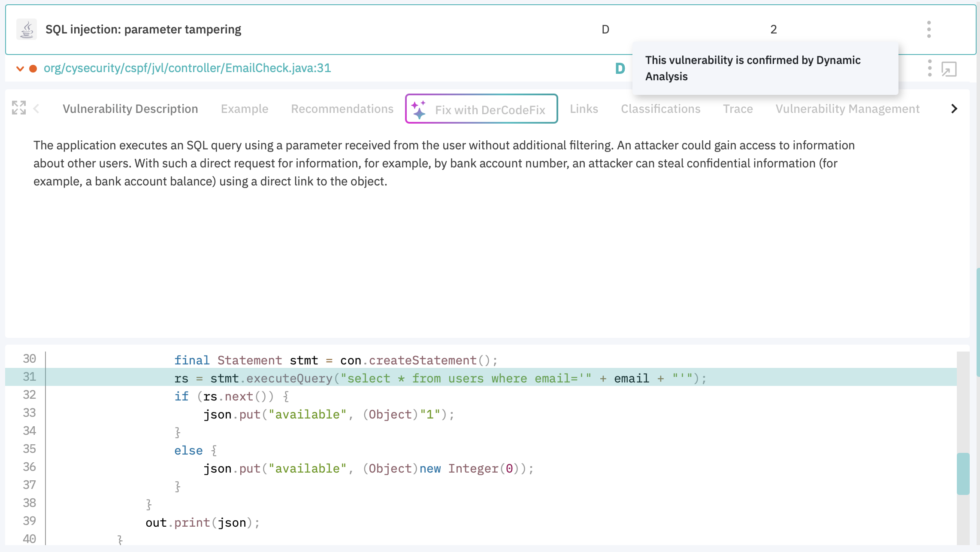This screenshot has width=980, height=552.
Task: Click the page's right-edge scrollbar
Action: coord(978,322)
